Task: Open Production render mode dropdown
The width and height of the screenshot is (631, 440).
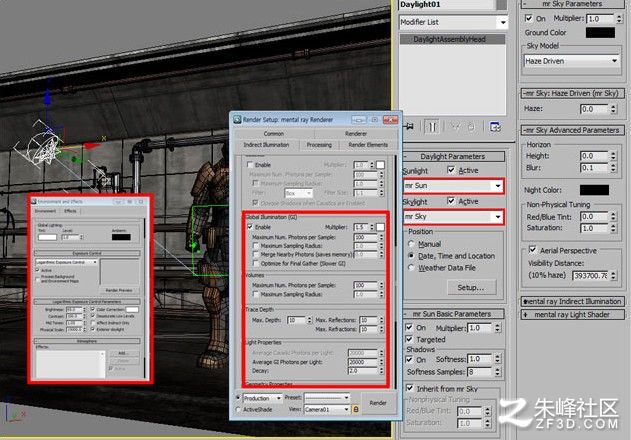Action: [x=262, y=398]
